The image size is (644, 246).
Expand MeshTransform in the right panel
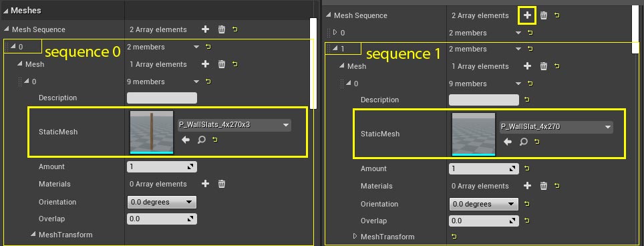(355, 237)
